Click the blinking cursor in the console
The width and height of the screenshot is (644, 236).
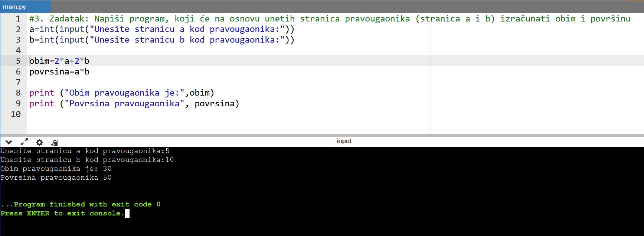click(128, 213)
